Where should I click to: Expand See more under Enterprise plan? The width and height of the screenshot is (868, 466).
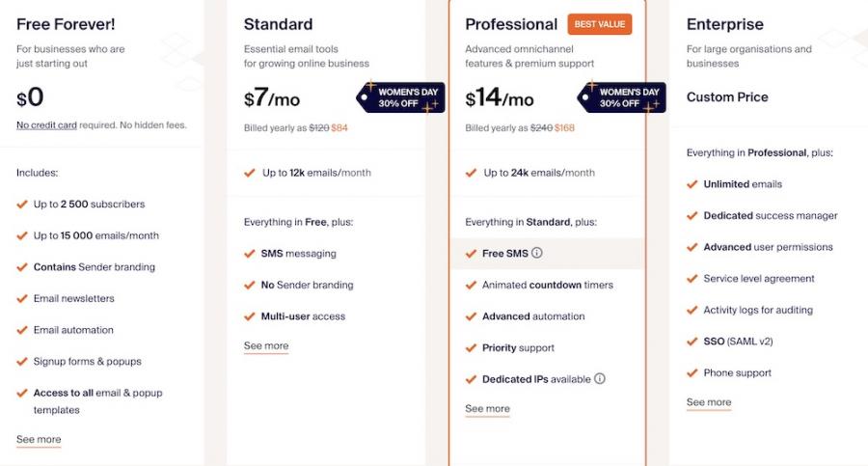(709, 402)
